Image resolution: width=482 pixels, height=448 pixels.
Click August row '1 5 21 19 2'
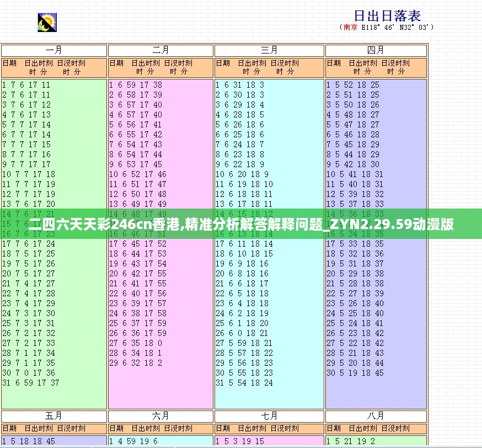(351, 441)
